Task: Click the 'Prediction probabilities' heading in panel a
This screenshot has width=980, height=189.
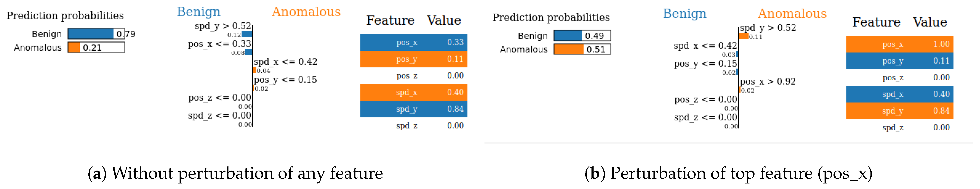Action: (x=65, y=16)
